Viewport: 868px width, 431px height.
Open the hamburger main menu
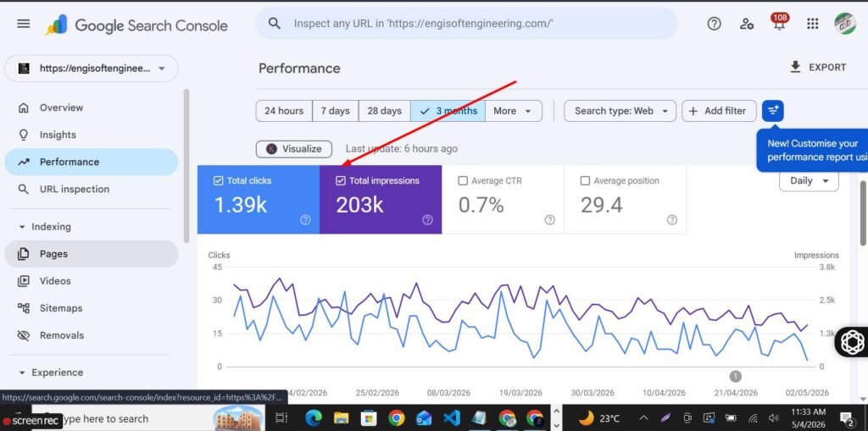pyautogui.click(x=23, y=24)
